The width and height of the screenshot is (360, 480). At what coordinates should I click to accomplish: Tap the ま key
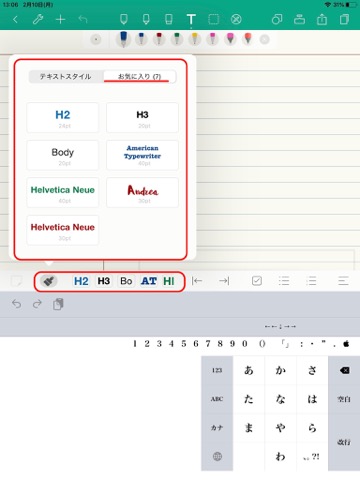tap(249, 428)
